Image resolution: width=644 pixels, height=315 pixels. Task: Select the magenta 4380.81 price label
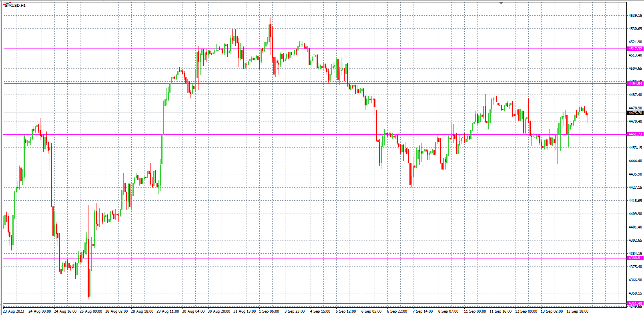pyautogui.click(x=635, y=258)
